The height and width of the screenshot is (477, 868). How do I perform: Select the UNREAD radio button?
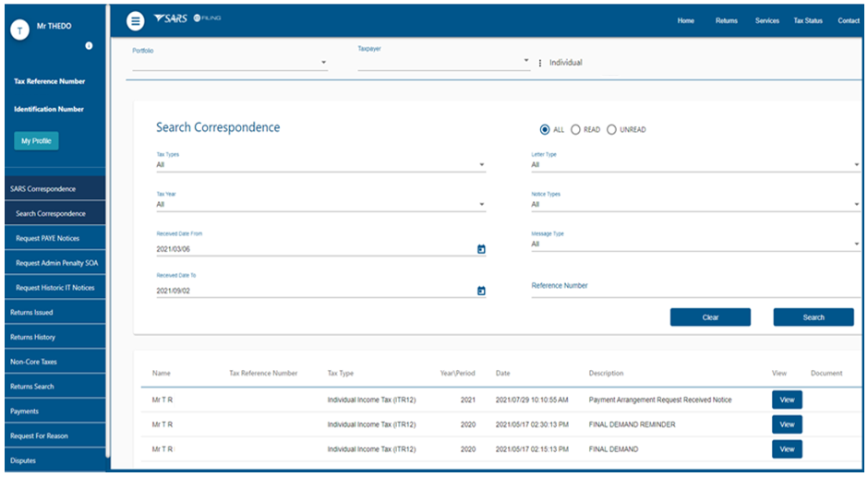[611, 129]
